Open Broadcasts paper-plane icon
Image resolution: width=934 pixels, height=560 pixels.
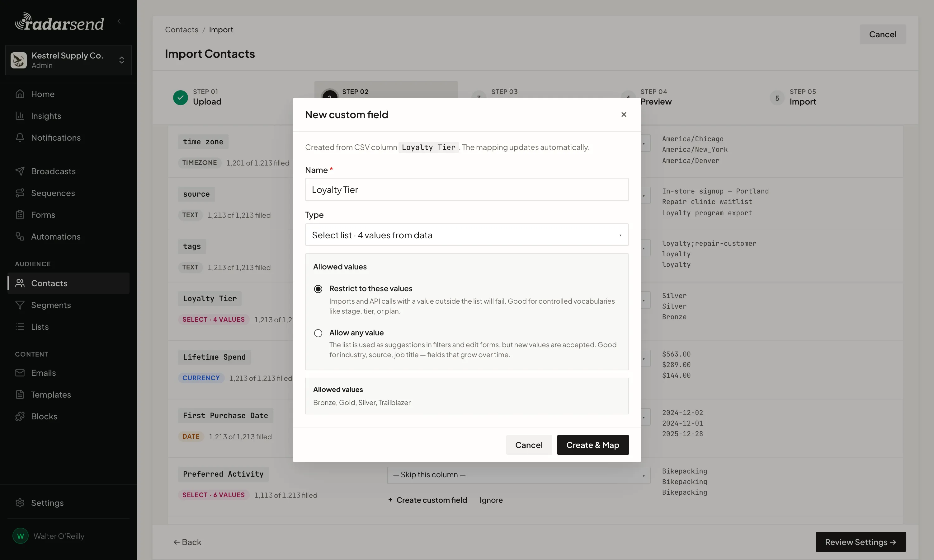coord(20,171)
